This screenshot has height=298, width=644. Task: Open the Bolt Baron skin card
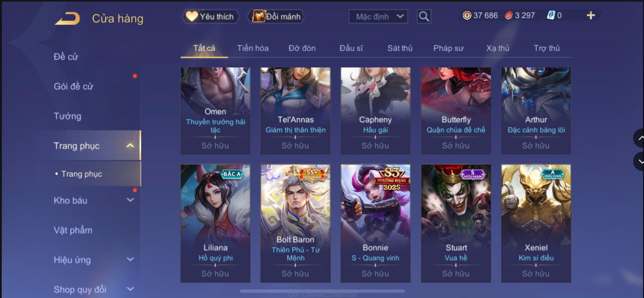point(295,223)
